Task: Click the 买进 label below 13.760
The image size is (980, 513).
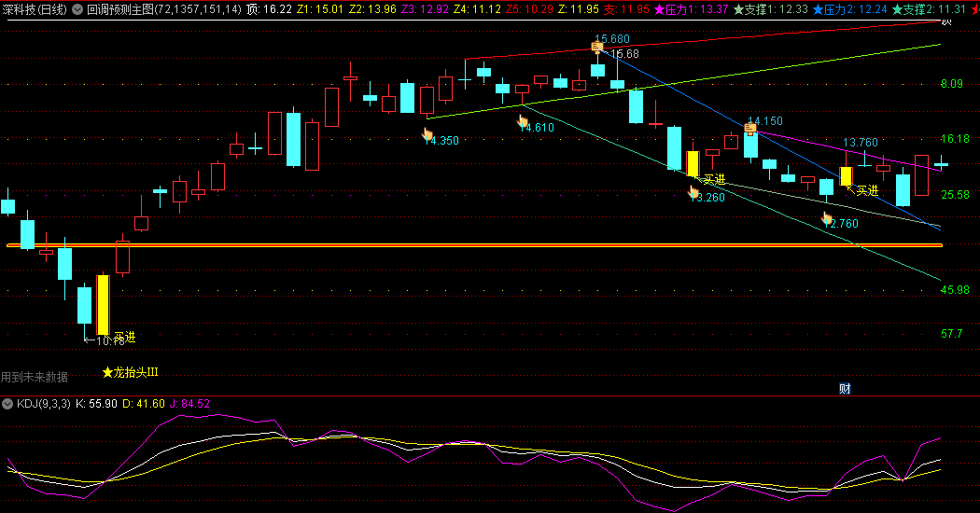Action: (x=867, y=190)
